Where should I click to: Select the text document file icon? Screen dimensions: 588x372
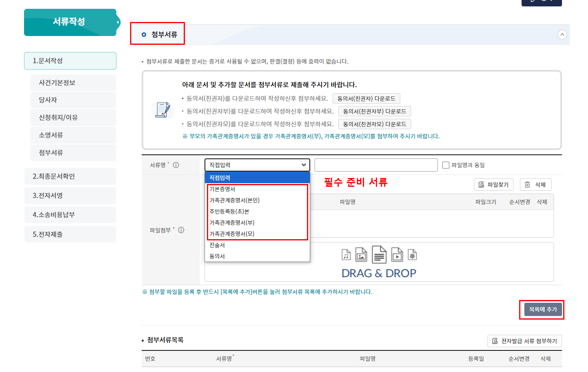pyautogui.click(x=379, y=255)
